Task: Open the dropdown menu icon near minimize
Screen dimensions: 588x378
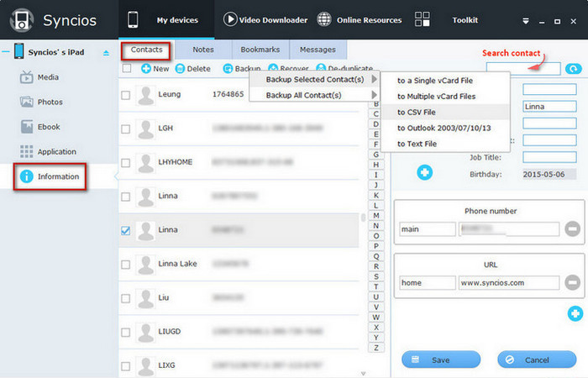Action: click(x=526, y=21)
